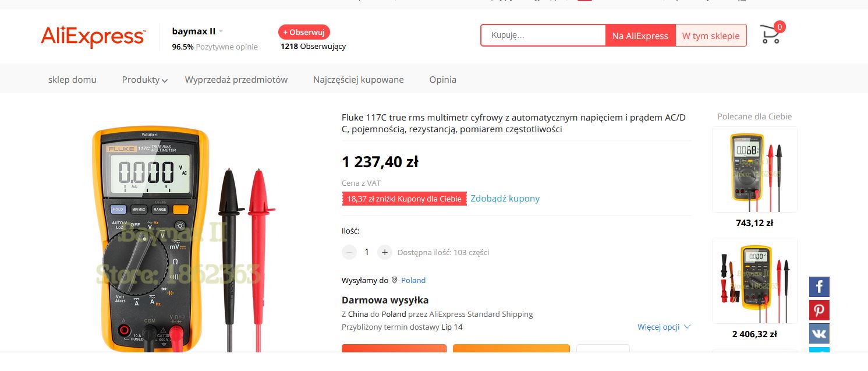The image size is (868, 371).
Task: Click the Obserwuj follow button
Action: (304, 32)
